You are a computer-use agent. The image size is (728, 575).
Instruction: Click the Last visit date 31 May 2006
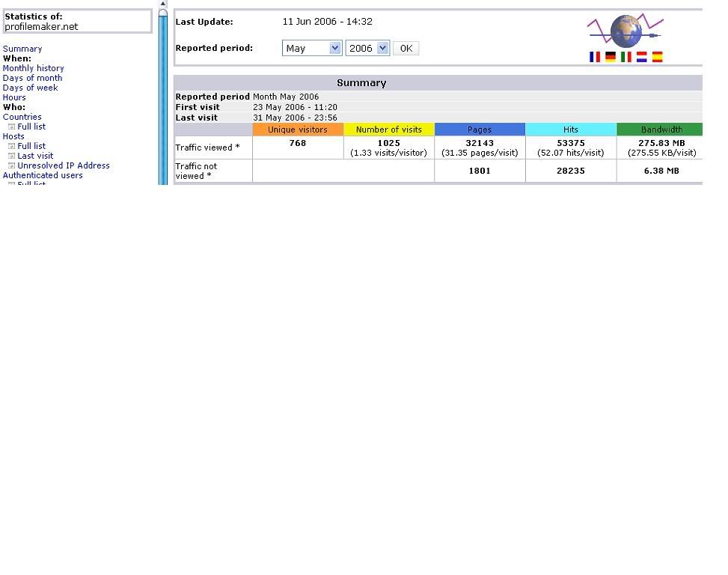tap(295, 118)
